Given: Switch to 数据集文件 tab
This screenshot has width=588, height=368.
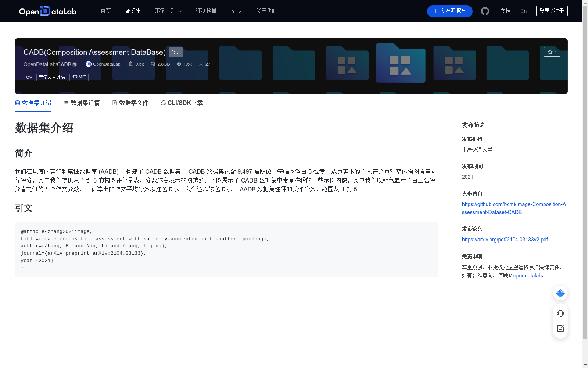Looking at the screenshot, I should (130, 103).
